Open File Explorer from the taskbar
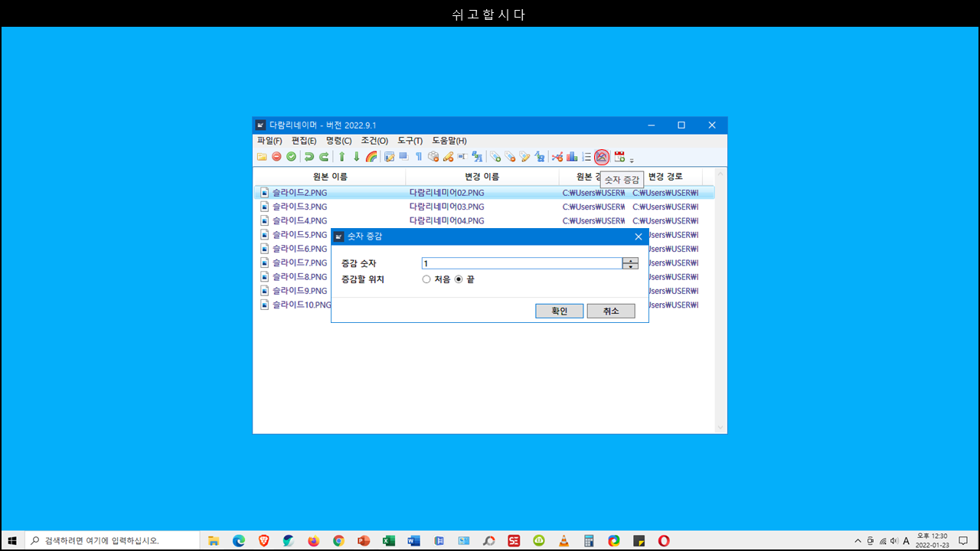 point(214,540)
